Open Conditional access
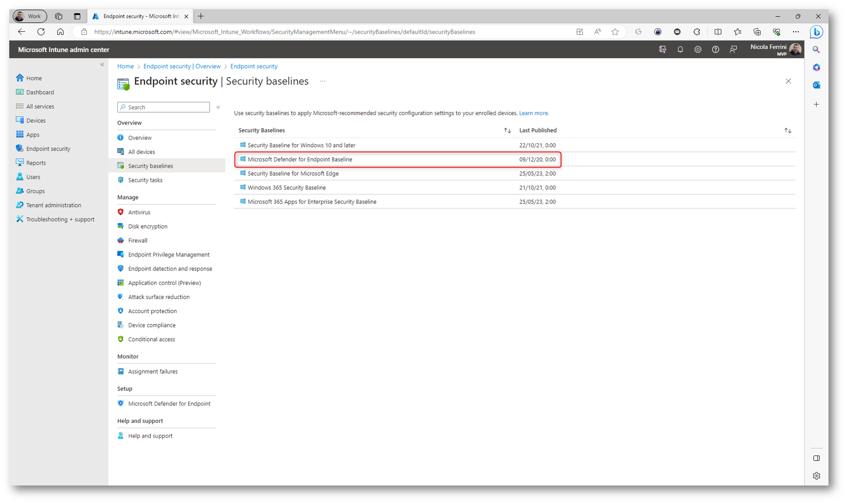Screen dimensions: 847x504 [152, 339]
